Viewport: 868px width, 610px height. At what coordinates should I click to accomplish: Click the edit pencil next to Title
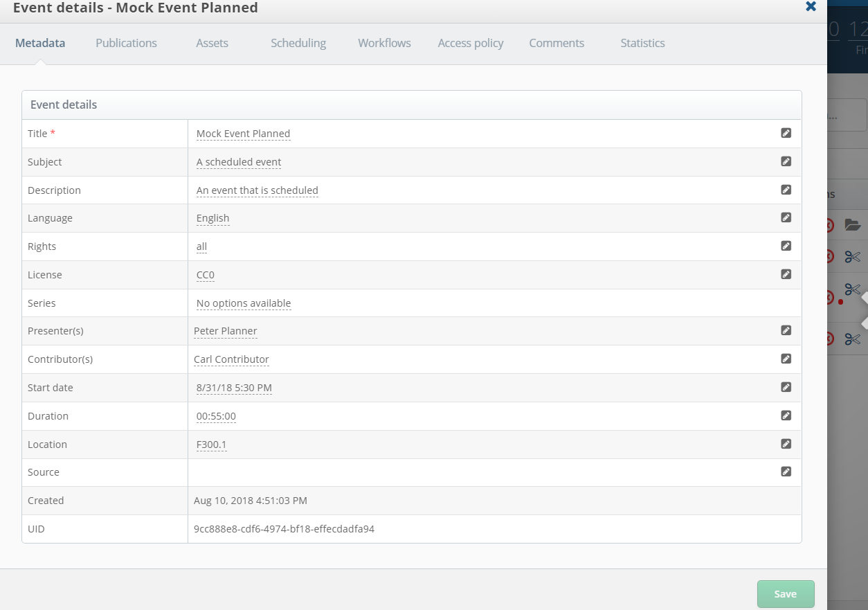click(x=786, y=133)
